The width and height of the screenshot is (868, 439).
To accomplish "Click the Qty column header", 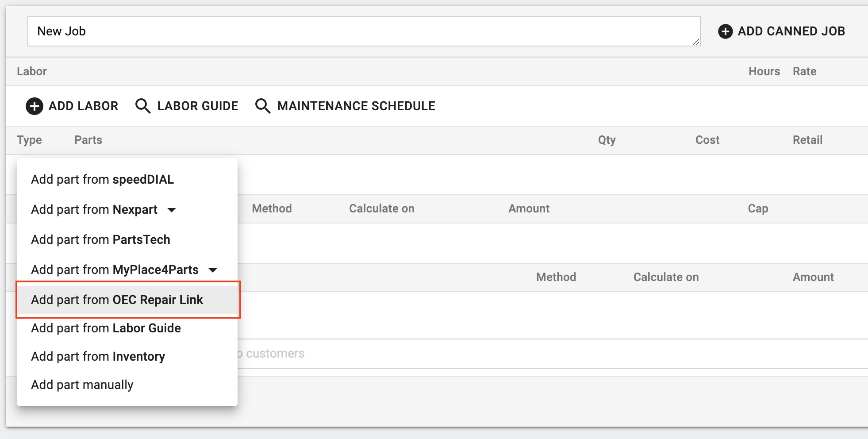I will tap(607, 140).
